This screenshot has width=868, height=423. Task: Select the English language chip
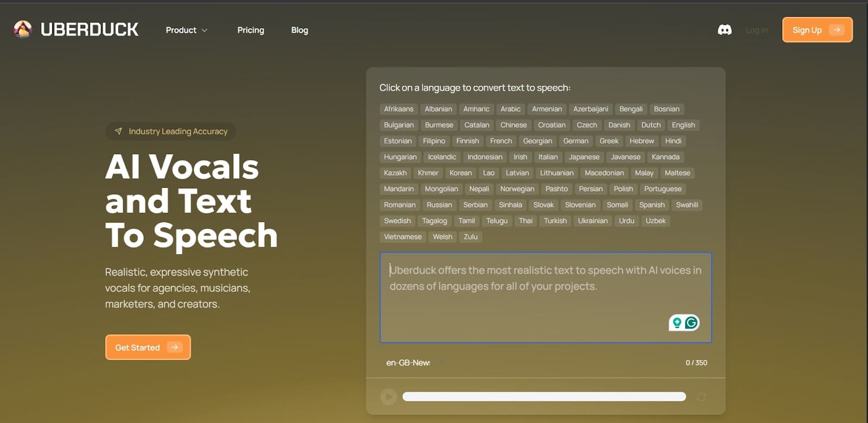[683, 125]
